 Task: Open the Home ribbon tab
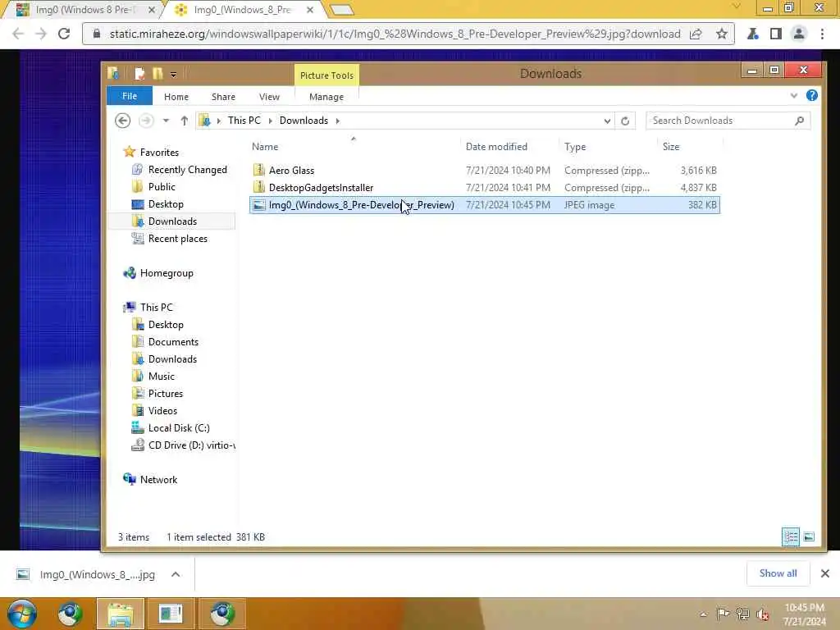pyautogui.click(x=176, y=97)
